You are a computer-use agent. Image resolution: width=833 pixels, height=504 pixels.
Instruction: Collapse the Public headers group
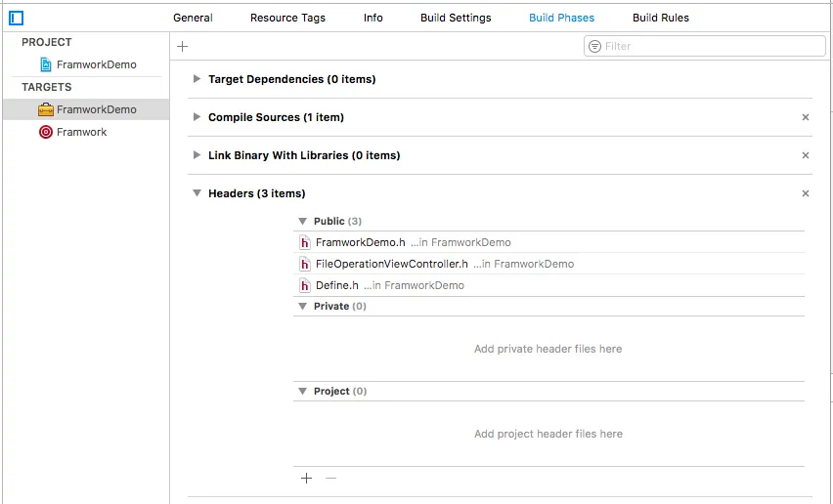coord(302,221)
